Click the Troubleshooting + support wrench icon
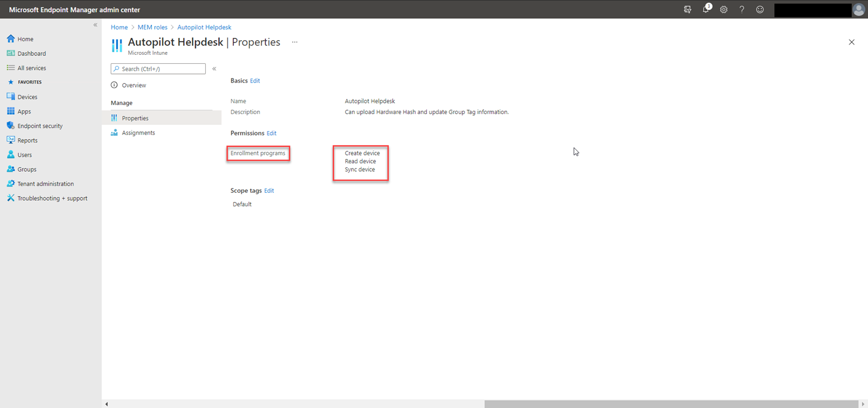 [x=11, y=198]
